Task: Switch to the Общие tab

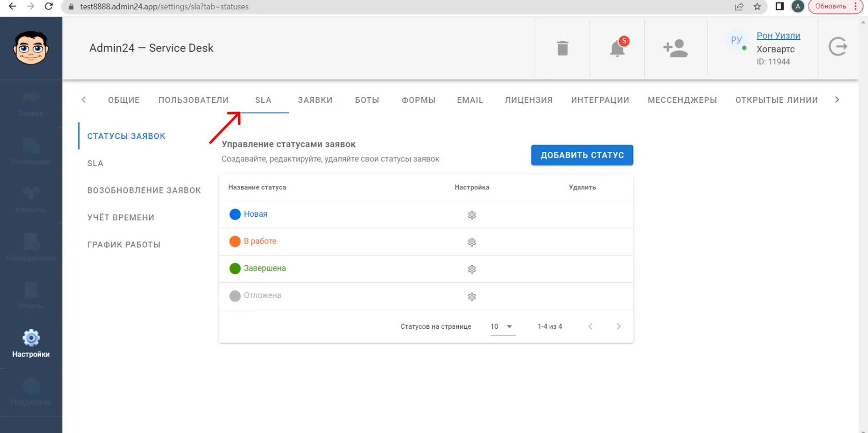Action: pyautogui.click(x=124, y=100)
